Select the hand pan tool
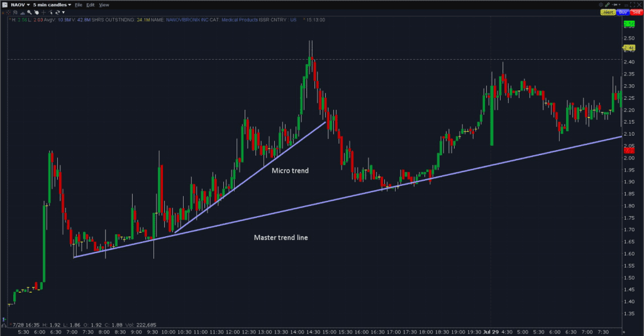Image resolution: width=644 pixels, height=336 pixels. [36, 13]
